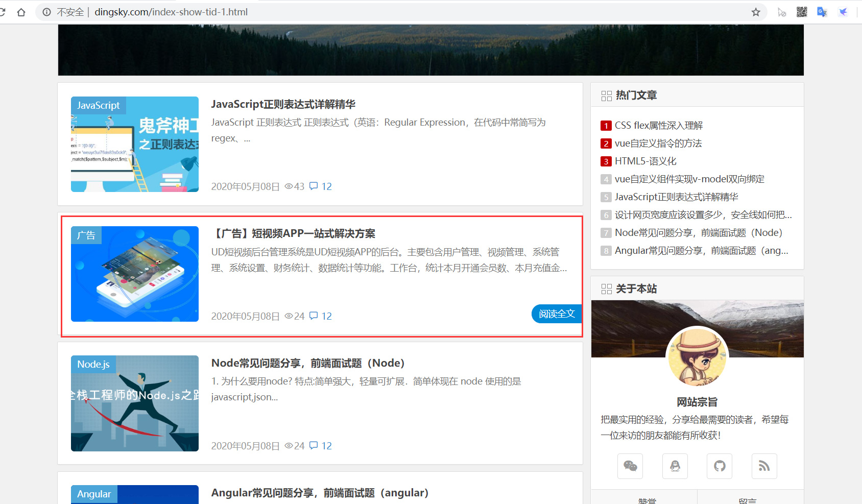Switch to the 赞赏 tab
Screen dimensions: 862x504
(646, 499)
